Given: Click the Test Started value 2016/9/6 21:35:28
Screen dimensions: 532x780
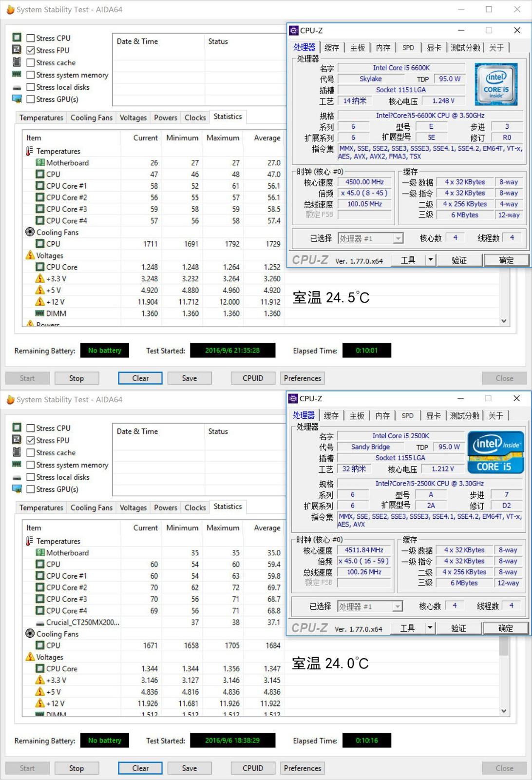Looking at the screenshot, I should pos(232,351).
